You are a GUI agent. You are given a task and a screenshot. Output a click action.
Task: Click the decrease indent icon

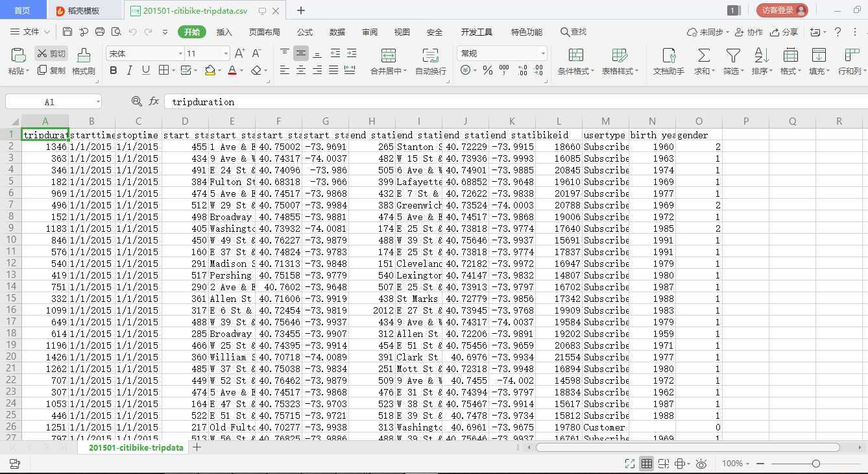(335, 53)
